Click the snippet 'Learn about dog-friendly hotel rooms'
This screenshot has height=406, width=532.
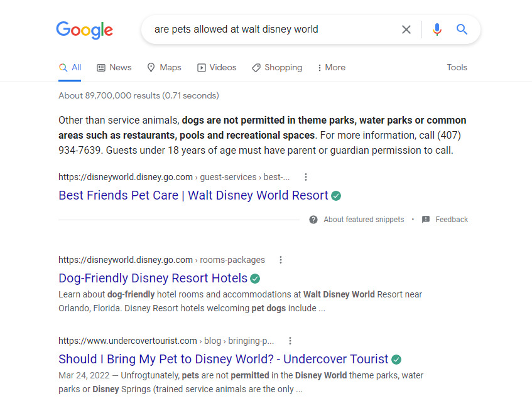[240, 301]
